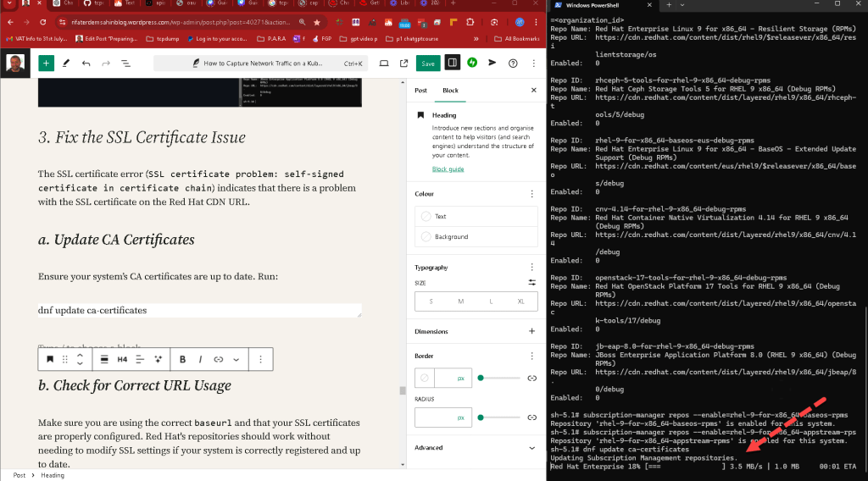Open PowerShell tab dropdown chevron
Image resolution: width=868 pixels, height=481 pixels.
click(x=682, y=5)
